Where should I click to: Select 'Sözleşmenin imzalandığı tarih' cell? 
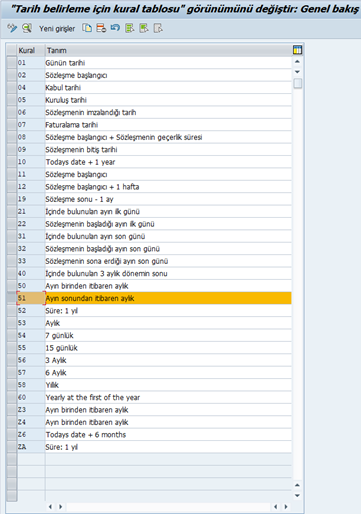168,112
